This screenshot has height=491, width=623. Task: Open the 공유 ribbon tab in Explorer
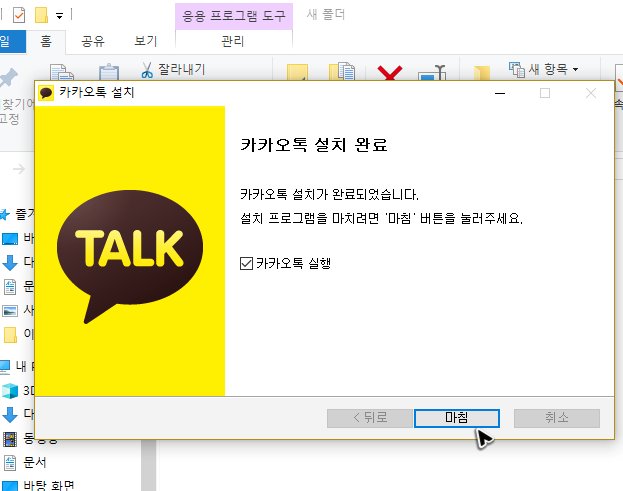[x=93, y=41]
